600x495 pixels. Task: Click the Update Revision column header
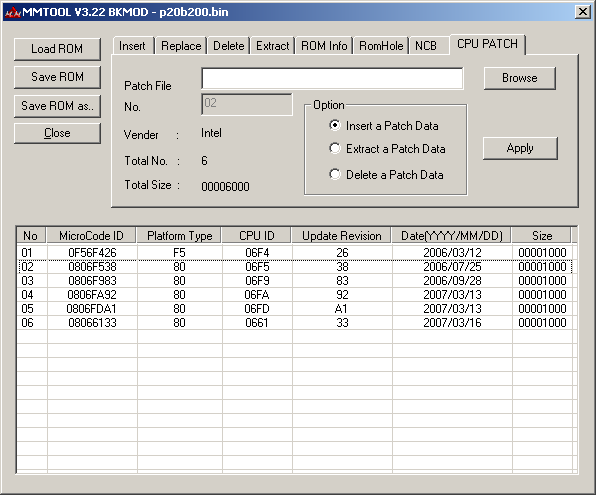(342, 236)
